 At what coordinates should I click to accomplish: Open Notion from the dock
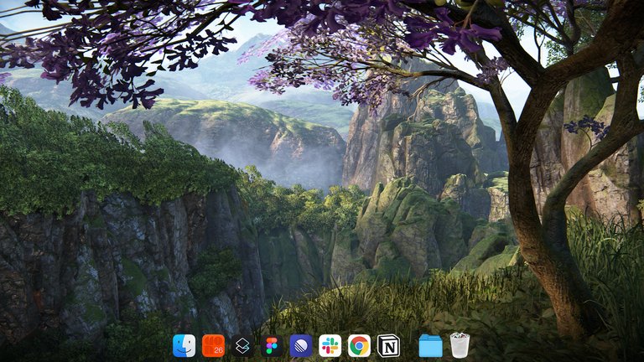(388, 345)
